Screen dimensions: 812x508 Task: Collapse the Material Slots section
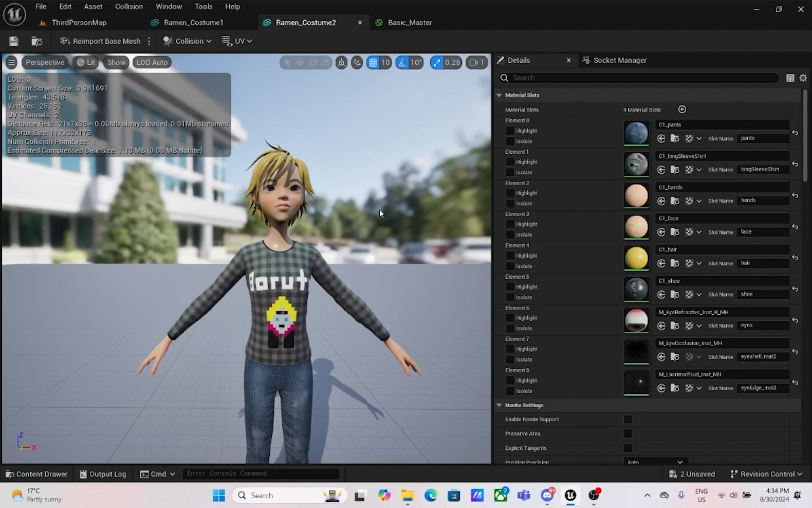[x=499, y=95]
